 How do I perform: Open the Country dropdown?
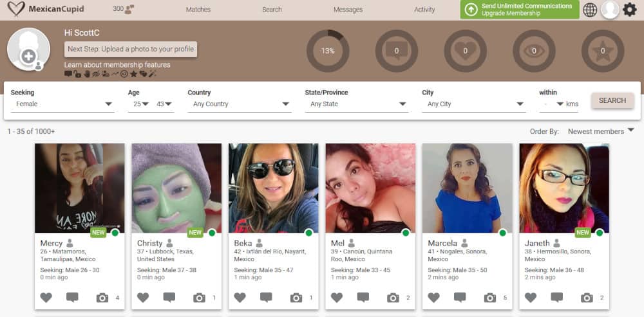coord(240,104)
